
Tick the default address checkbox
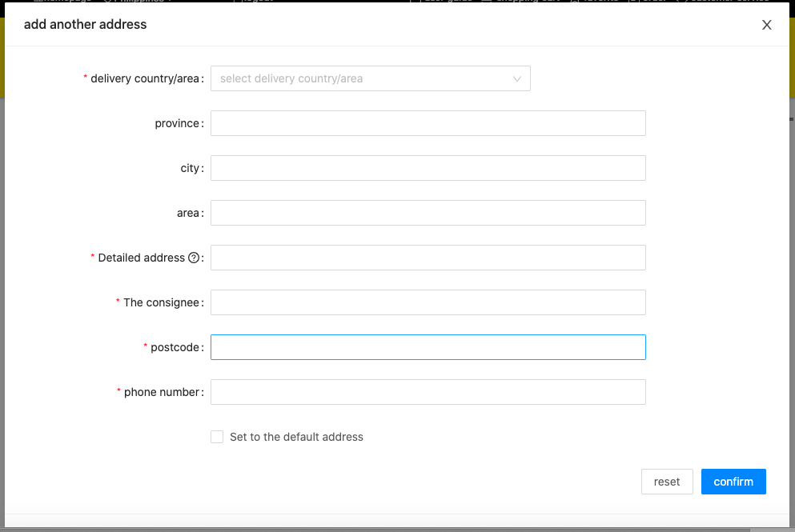coord(217,437)
